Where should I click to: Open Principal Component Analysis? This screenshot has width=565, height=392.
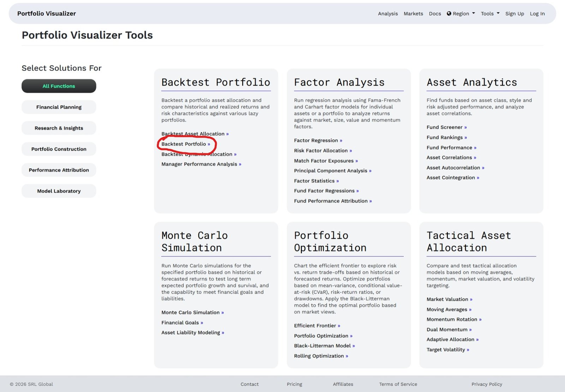pyautogui.click(x=333, y=171)
